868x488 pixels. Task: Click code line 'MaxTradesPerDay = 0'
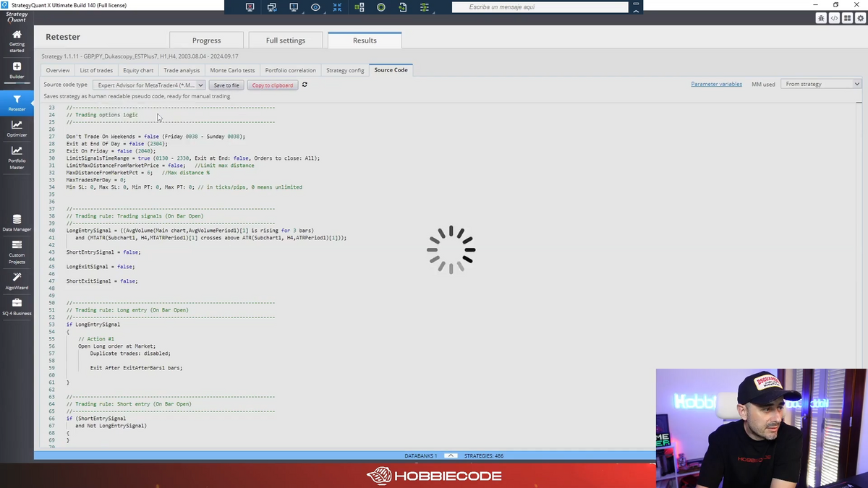(x=95, y=180)
